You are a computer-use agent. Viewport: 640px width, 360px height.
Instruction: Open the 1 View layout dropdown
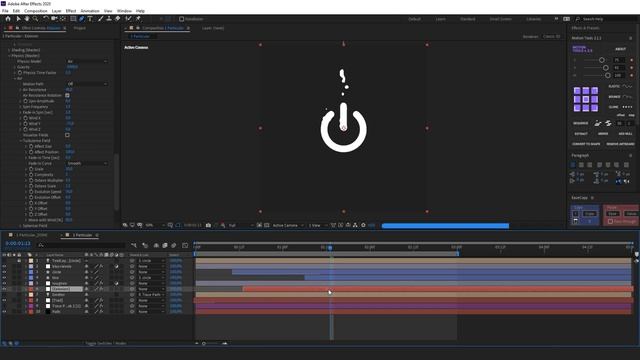tap(317, 225)
